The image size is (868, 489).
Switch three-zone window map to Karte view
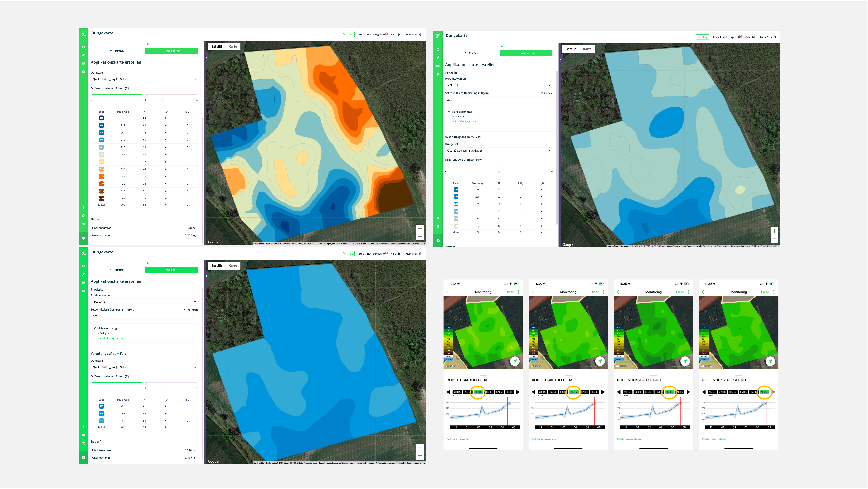233,265
